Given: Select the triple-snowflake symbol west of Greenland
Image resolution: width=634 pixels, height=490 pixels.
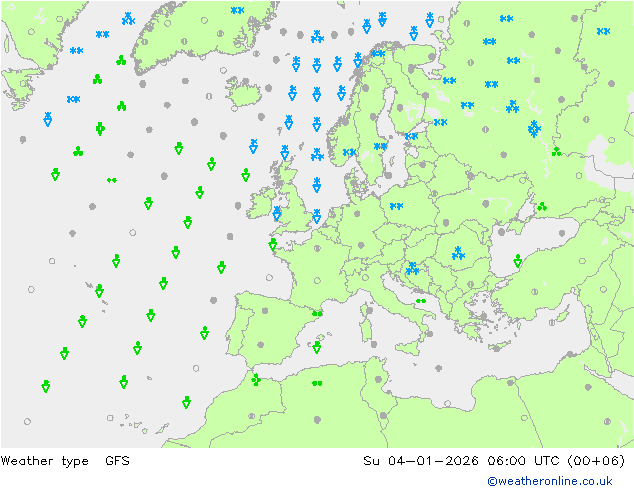Looking at the screenshot, I should pos(128,19).
